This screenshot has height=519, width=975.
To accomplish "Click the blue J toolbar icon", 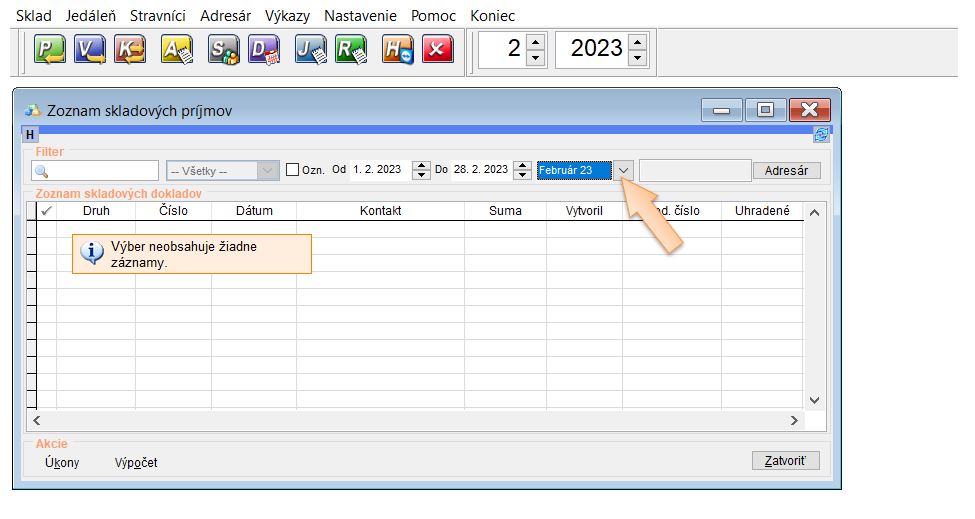I will 311,49.
